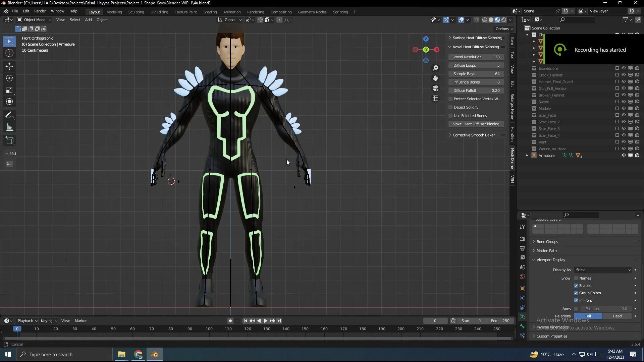Viewport: 644px width, 362px height.
Task: Open Global transform orientation dropdown
Action: 230,20
